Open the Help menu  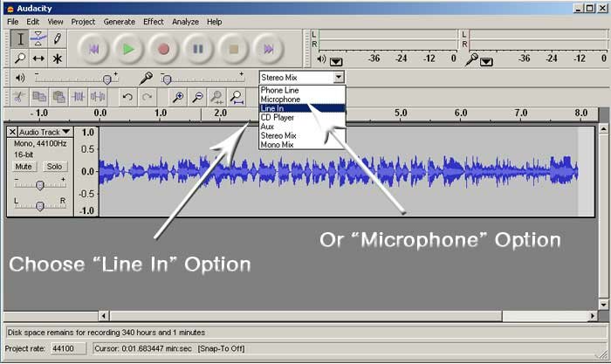pyautogui.click(x=215, y=22)
